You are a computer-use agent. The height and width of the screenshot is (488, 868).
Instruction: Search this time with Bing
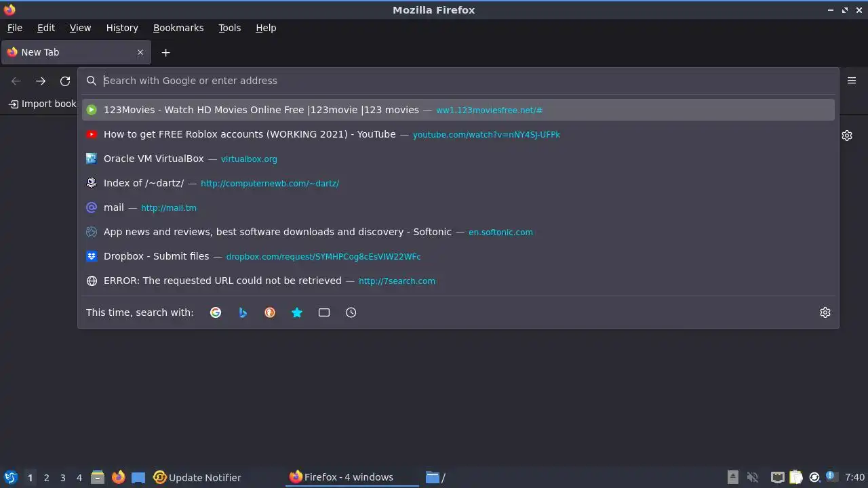[243, 312]
